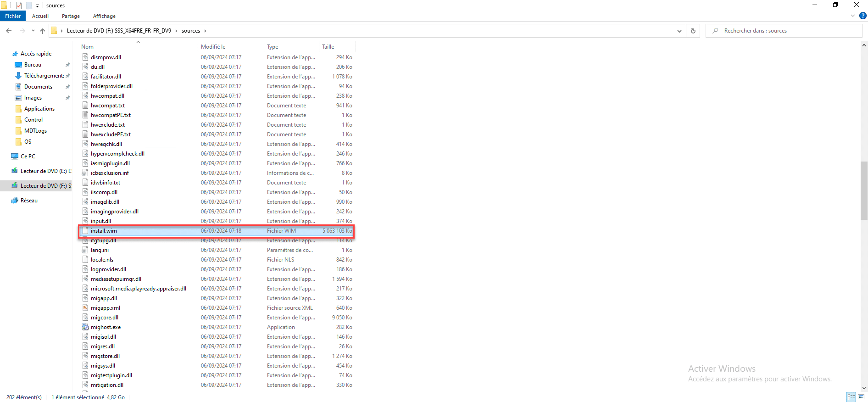
Task: Click the Properties quick access toolbar icon
Action: pyautogui.click(x=19, y=6)
